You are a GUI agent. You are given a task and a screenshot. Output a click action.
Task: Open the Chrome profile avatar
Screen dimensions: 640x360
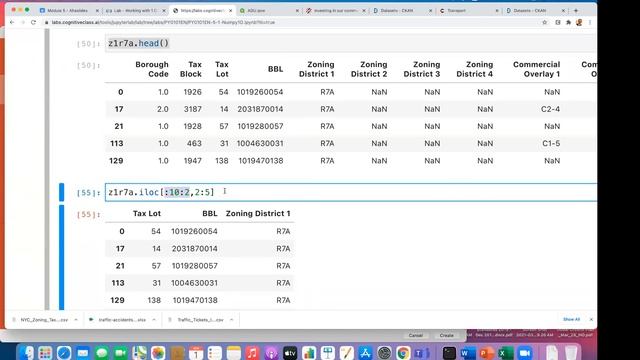(x=579, y=22)
